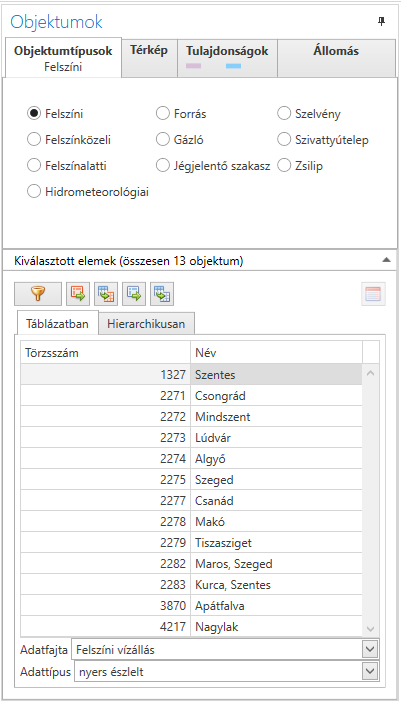Open the Adattípus dropdown arrow
The height and width of the screenshot is (702, 401).
coord(369,671)
